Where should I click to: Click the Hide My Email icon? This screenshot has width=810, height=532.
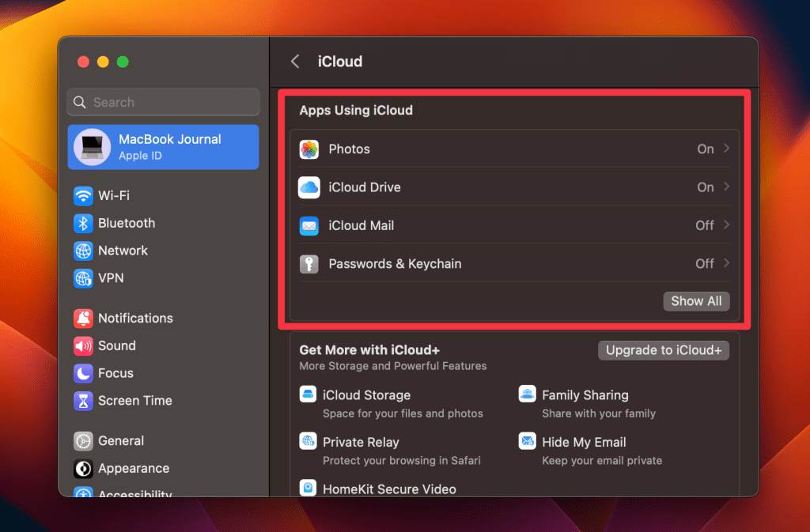pos(528,441)
